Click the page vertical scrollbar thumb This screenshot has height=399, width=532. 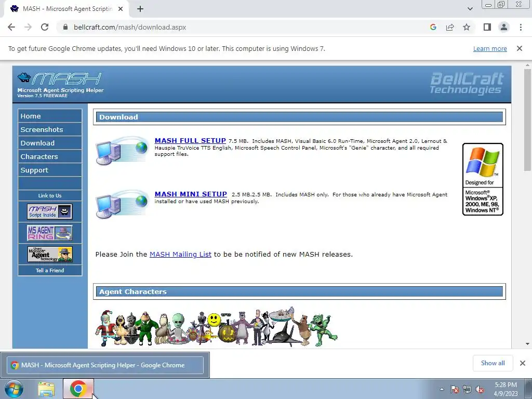coord(527,119)
